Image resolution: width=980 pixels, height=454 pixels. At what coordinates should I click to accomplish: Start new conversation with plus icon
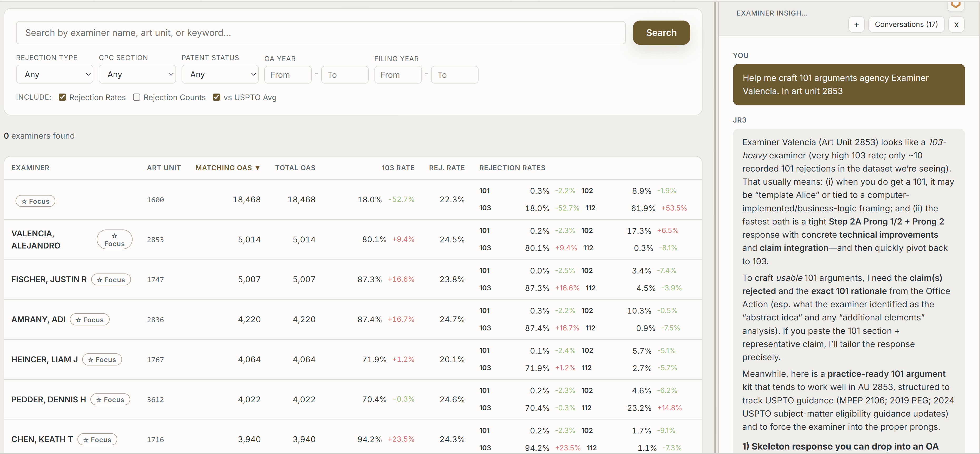[x=856, y=25]
